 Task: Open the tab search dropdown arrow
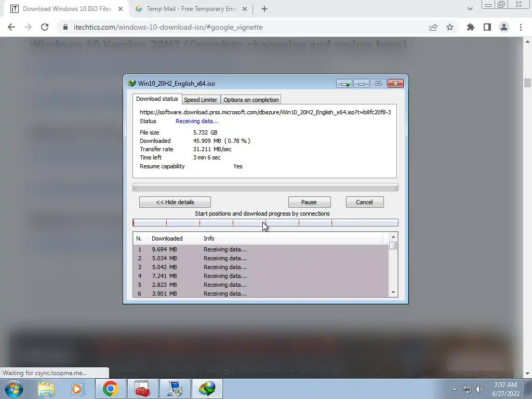click(470, 9)
